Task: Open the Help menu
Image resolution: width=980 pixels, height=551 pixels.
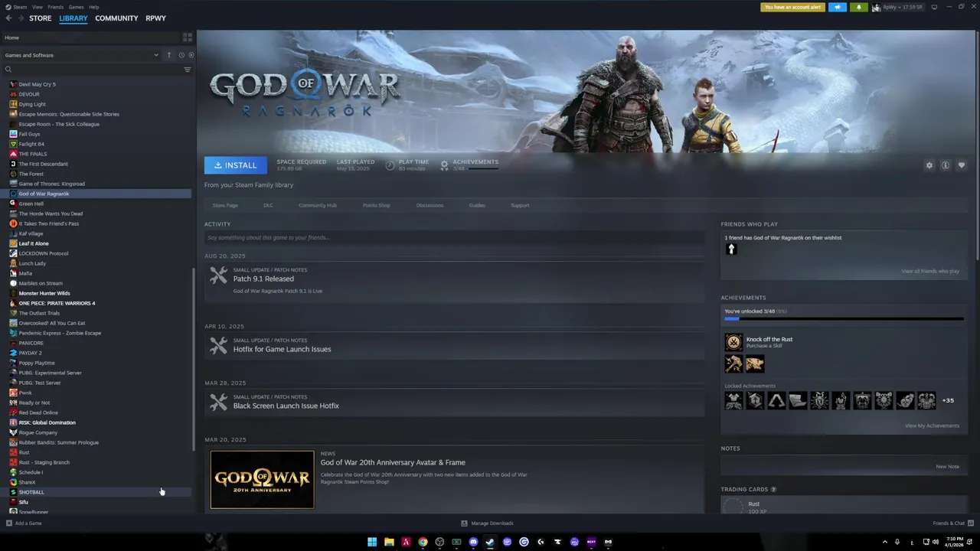Action: pos(93,7)
